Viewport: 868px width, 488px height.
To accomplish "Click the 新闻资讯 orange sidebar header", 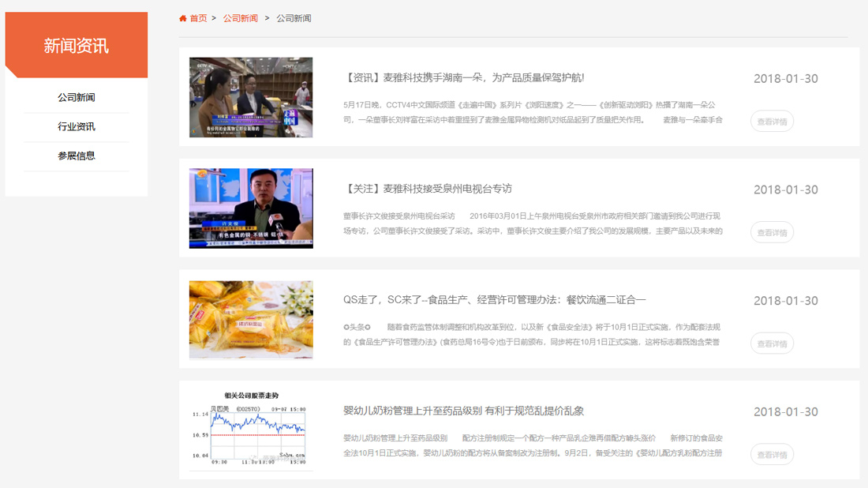I will point(77,46).
